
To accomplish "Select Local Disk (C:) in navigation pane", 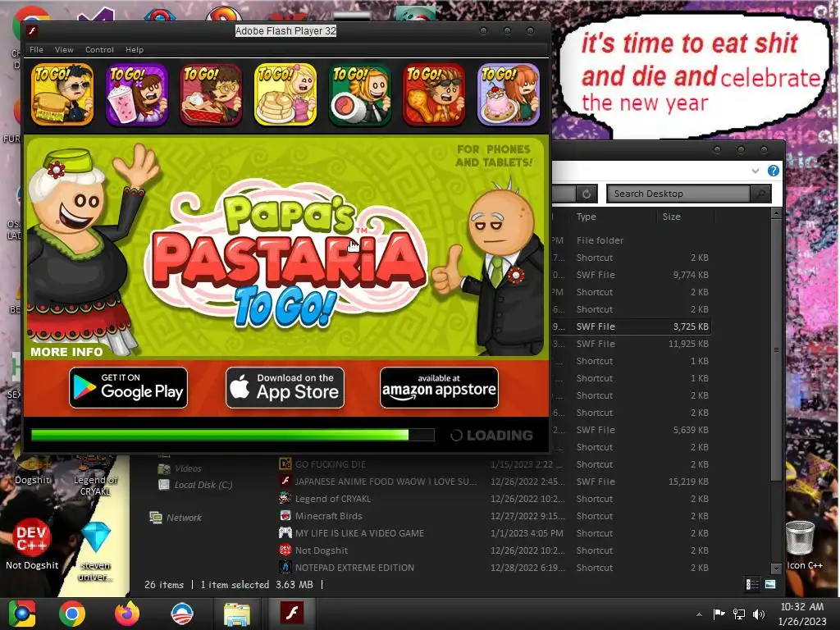I will pyautogui.click(x=195, y=484).
